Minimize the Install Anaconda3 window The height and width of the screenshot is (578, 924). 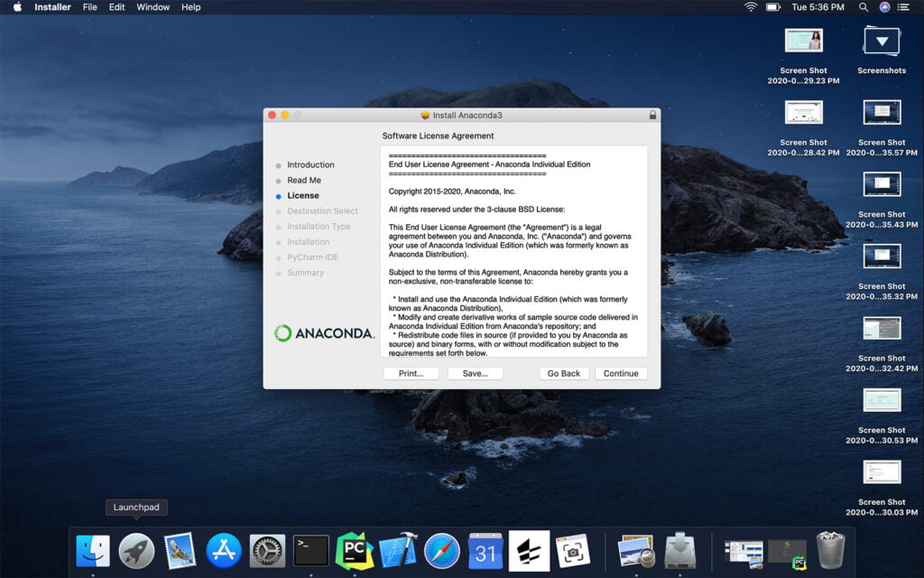(284, 115)
